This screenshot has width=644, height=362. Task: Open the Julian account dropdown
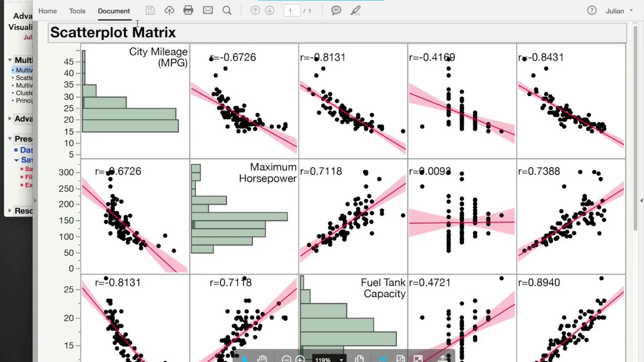pyautogui.click(x=619, y=11)
